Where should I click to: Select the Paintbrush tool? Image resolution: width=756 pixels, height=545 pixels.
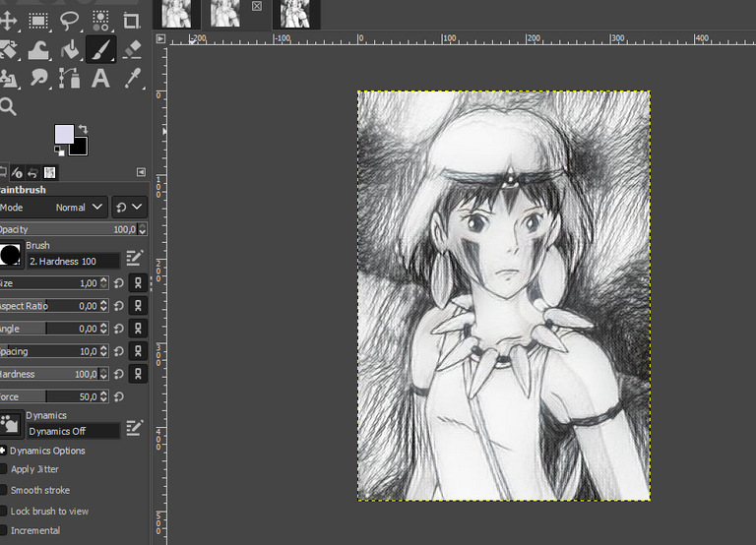click(100, 49)
